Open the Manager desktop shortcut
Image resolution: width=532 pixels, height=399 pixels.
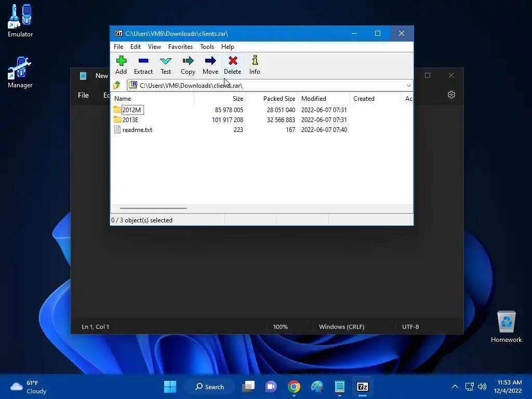point(20,72)
